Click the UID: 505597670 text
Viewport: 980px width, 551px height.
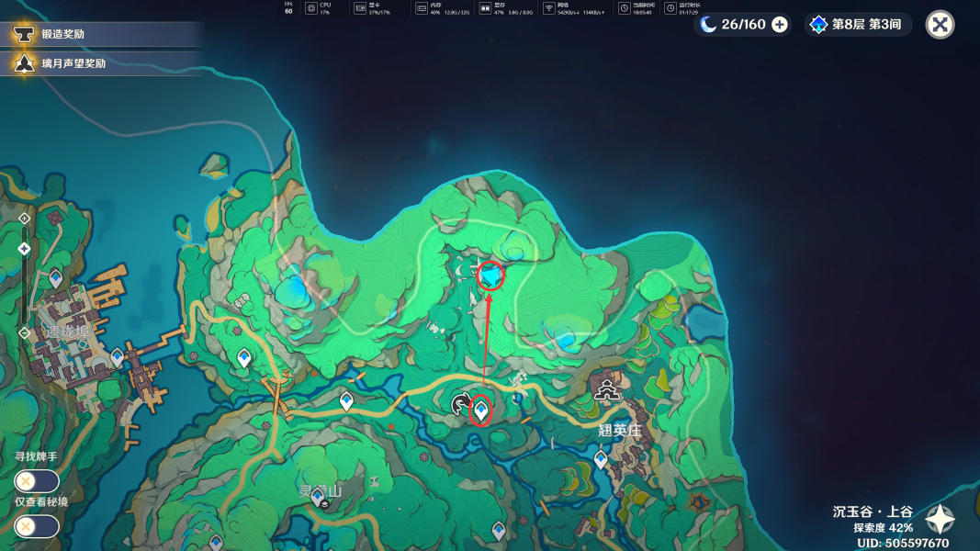(903, 544)
